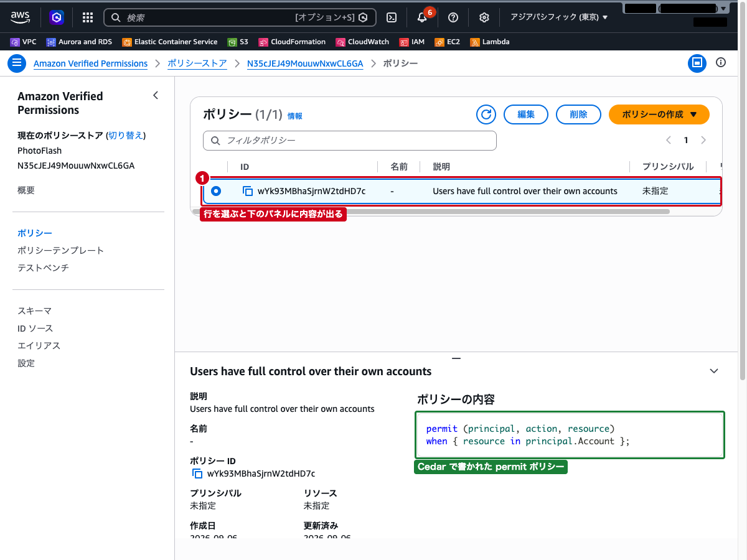Click the 未指定 cell in the policy row
The image size is (747, 560).
pyautogui.click(x=655, y=191)
